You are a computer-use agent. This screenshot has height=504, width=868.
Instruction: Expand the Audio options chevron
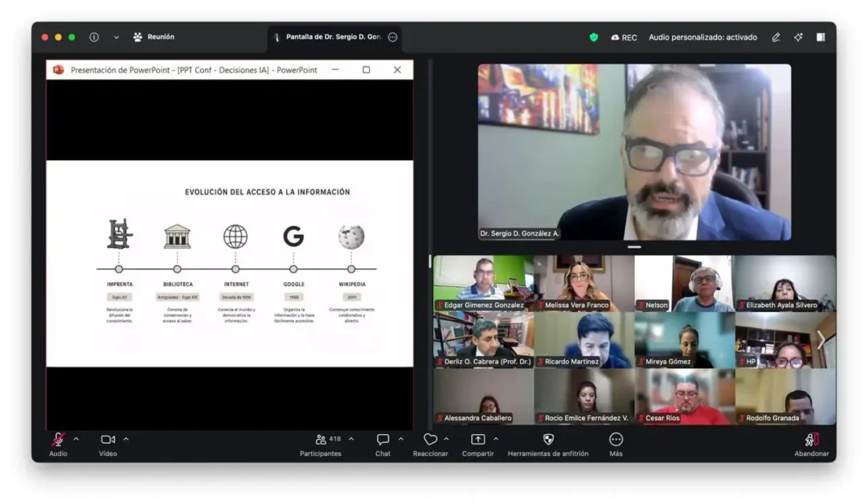[76, 439]
